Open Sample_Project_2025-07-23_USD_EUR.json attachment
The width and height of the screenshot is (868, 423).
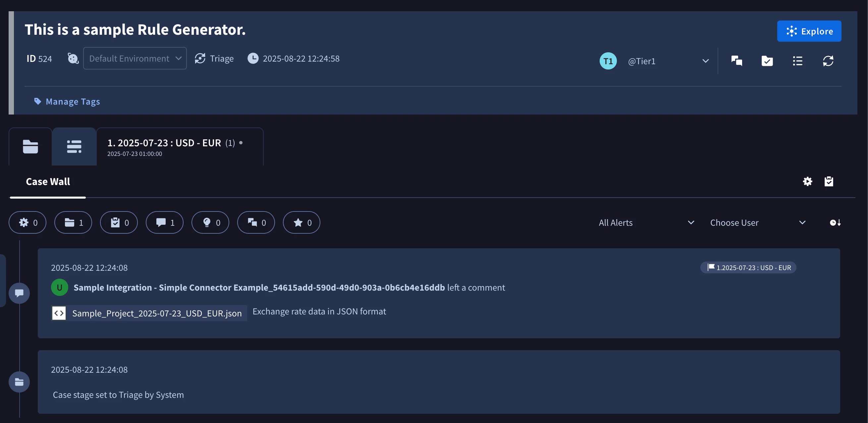pos(149,313)
